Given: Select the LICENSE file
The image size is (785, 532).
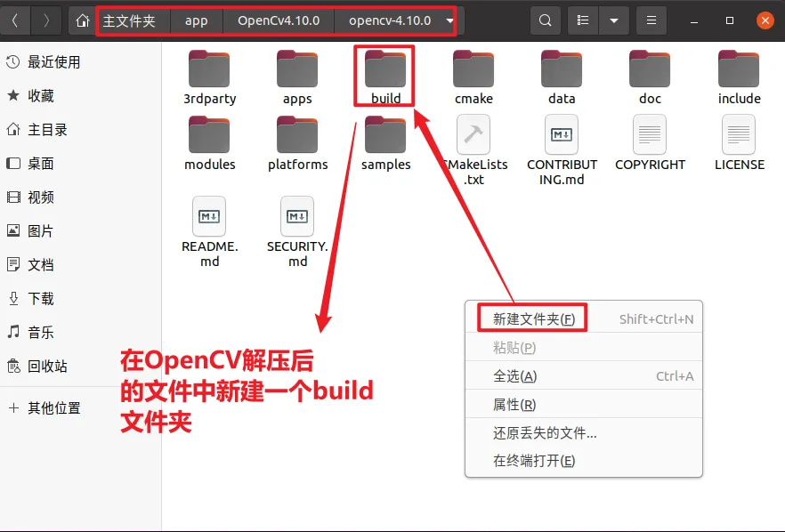Looking at the screenshot, I should [x=739, y=143].
